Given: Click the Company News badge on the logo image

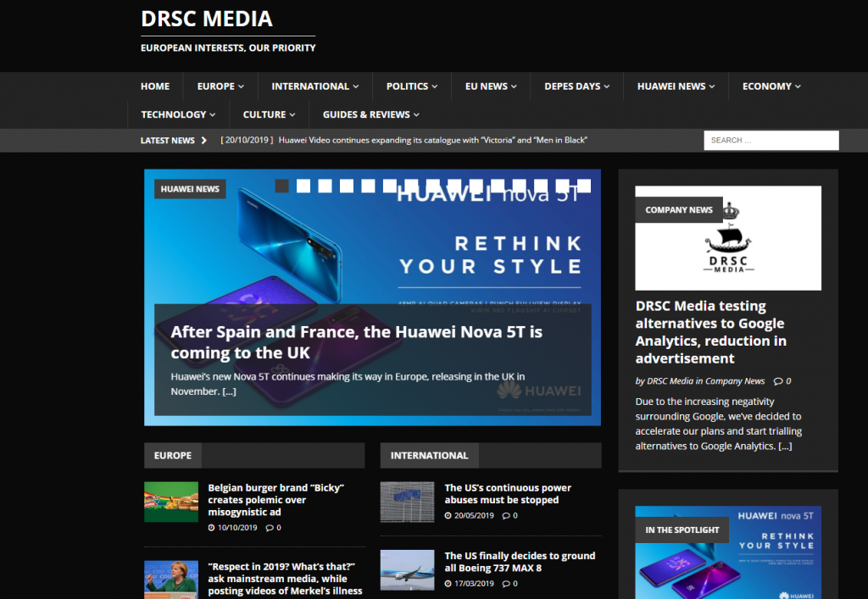Looking at the screenshot, I should 679,210.
